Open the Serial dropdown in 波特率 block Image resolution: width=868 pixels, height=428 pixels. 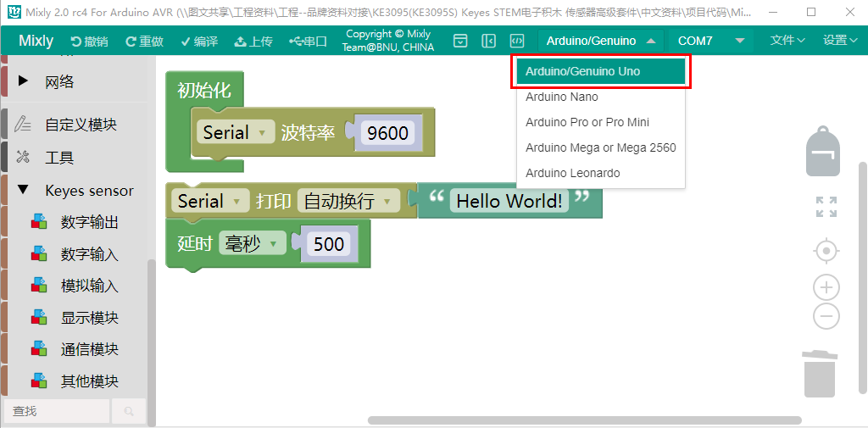click(236, 132)
